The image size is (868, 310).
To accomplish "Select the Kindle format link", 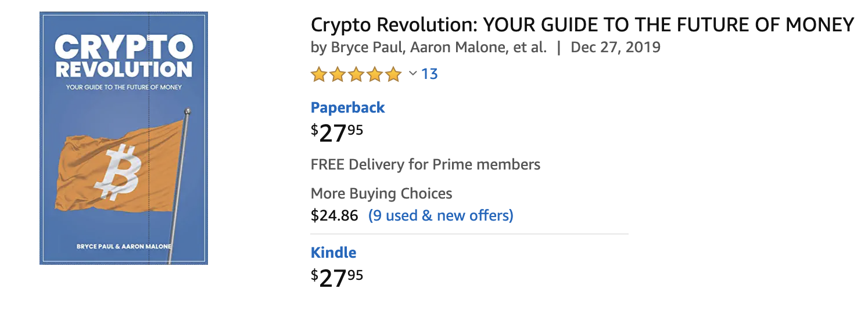I will pos(333,253).
